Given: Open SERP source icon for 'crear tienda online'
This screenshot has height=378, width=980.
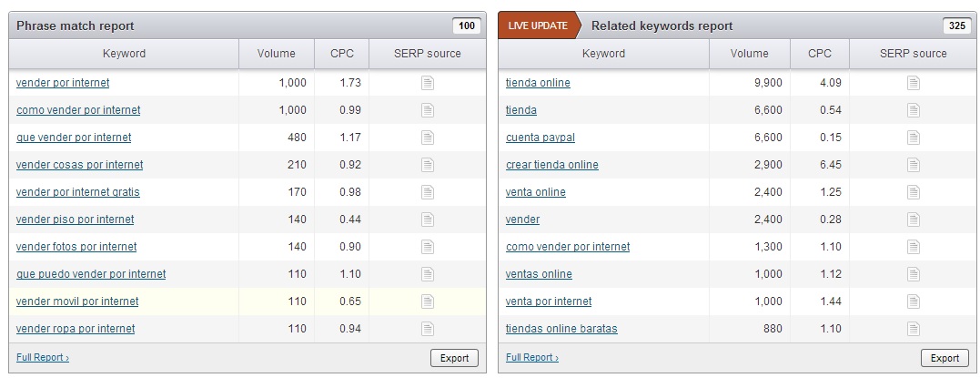Looking at the screenshot, I should click(x=914, y=165).
